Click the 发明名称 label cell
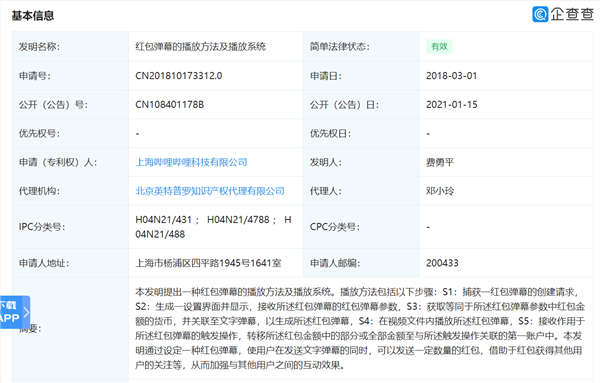The height and width of the screenshot is (383, 600). [70, 47]
